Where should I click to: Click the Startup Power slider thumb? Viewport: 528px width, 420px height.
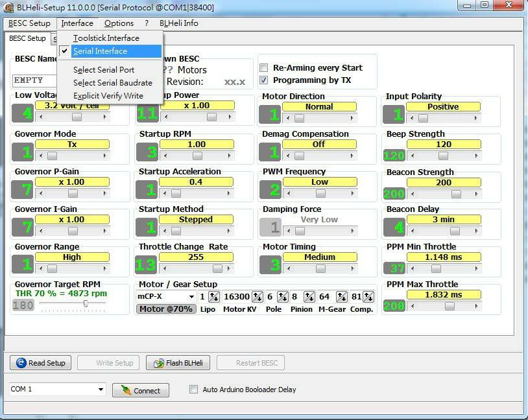point(212,117)
